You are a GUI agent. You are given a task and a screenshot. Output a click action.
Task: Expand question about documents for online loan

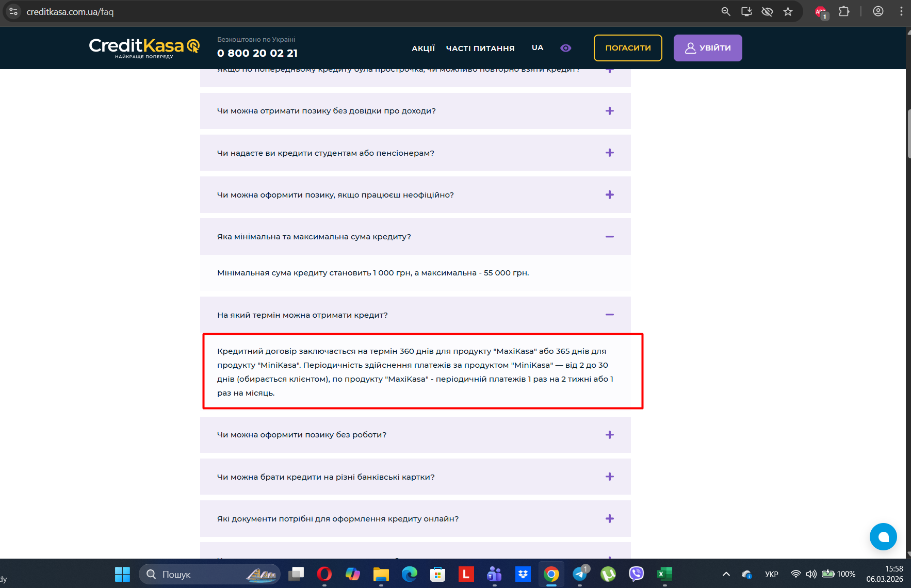point(415,518)
